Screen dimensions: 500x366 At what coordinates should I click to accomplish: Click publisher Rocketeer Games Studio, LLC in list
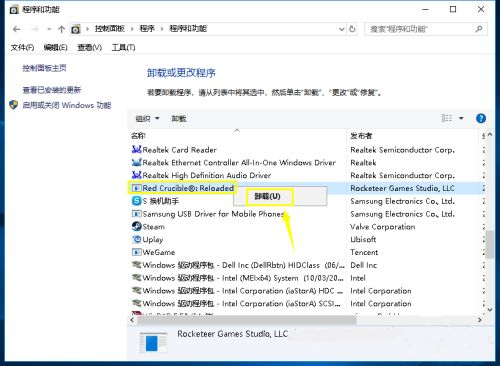point(402,188)
